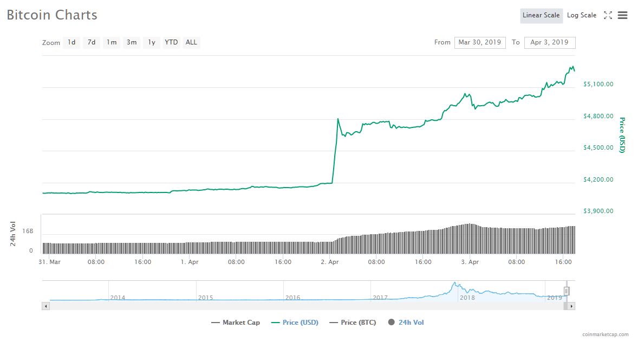The image size is (644, 341).
Task: Click the navigator scroll right arrow
Action: (572, 306)
